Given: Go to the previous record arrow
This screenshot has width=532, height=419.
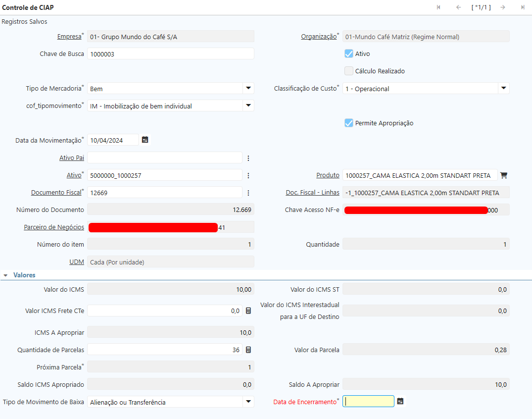Looking at the screenshot, I should click(458, 7).
